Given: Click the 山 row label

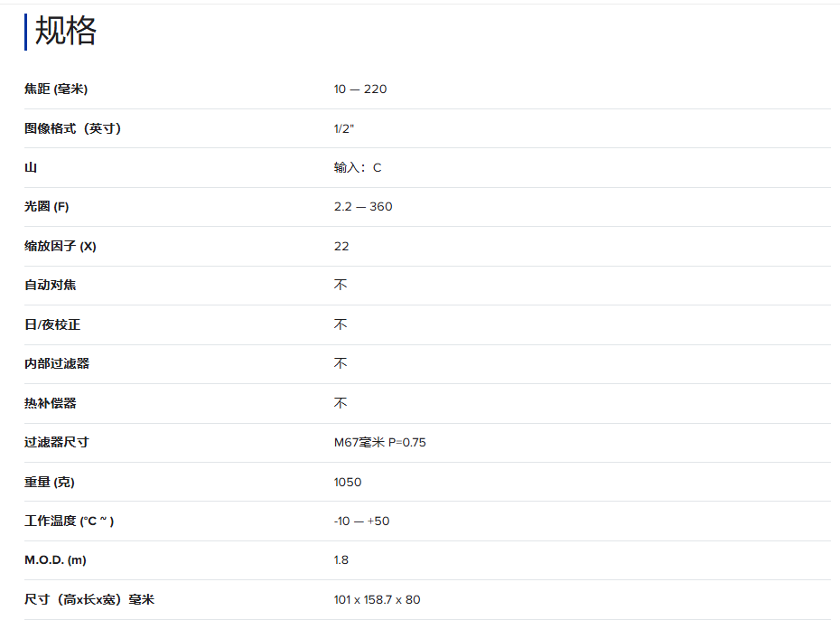Looking at the screenshot, I should pos(31,167).
